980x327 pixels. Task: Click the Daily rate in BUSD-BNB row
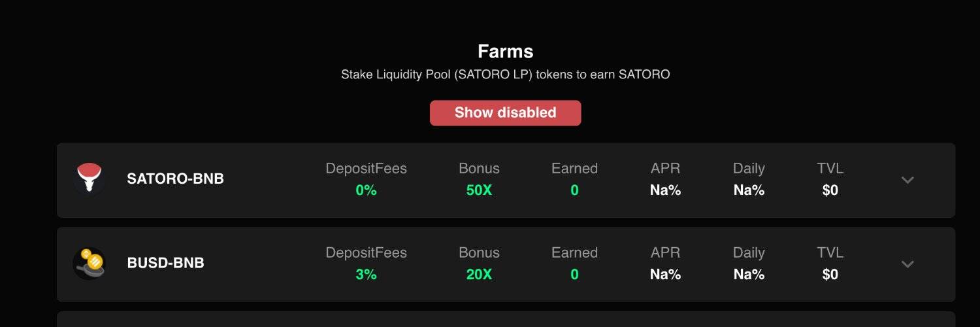coord(749,275)
